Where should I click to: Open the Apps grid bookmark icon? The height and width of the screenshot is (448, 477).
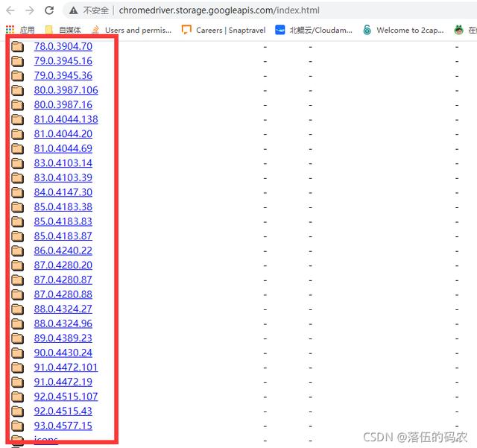pyautogui.click(x=10, y=30)
